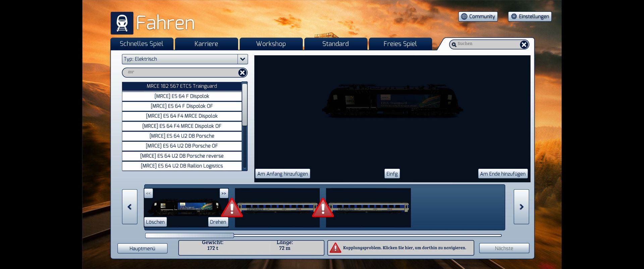Click Am Anfang hinzufügen button
This screenshot has height=269, width=644.
click(282, 174)
